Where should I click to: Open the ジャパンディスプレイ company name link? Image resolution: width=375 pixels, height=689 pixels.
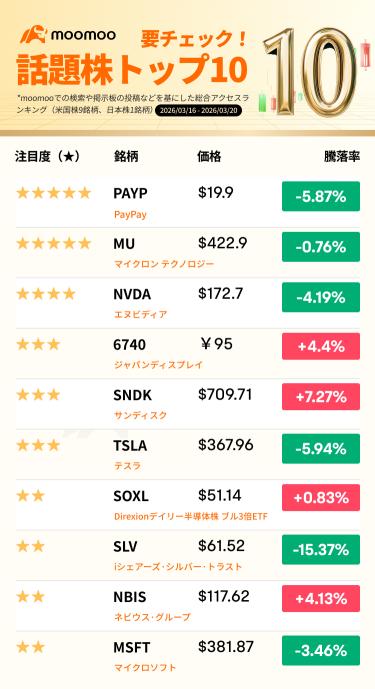[158, 365]
